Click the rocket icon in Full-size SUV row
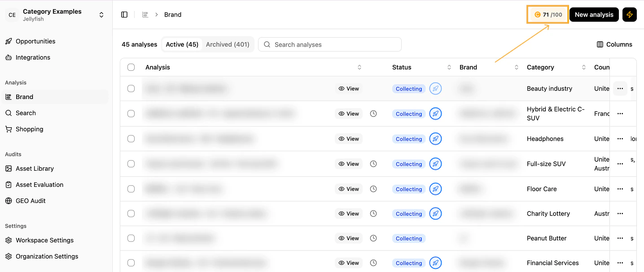This screenshot has width=644, height=272. point(435,164)
